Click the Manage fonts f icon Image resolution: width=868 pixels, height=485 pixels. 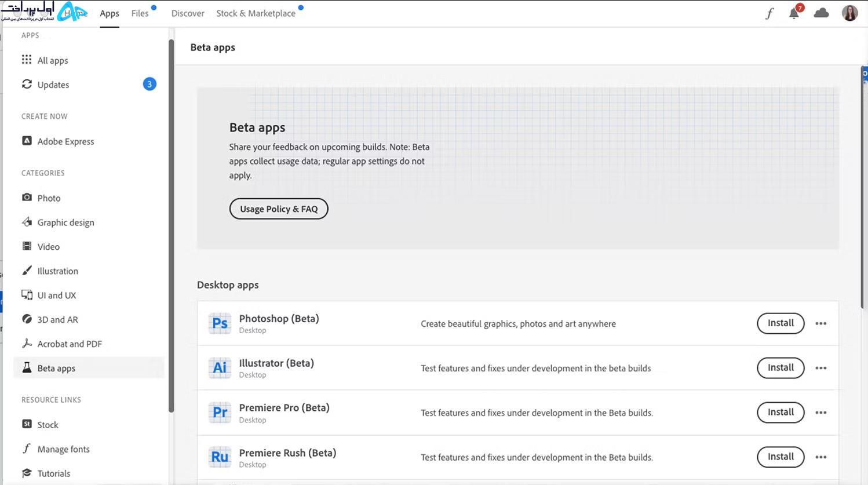point(27,448)
